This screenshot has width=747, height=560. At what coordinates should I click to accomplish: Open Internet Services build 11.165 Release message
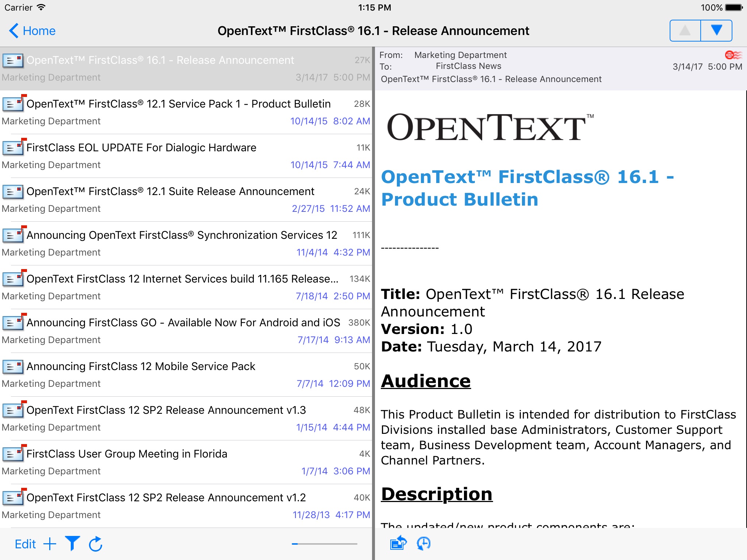click(x=182, y=279)
